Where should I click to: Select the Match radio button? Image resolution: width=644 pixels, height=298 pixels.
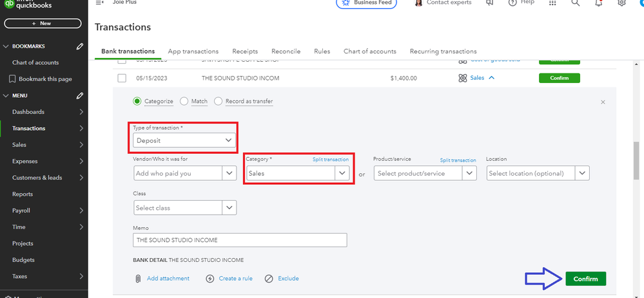(184, 101)
